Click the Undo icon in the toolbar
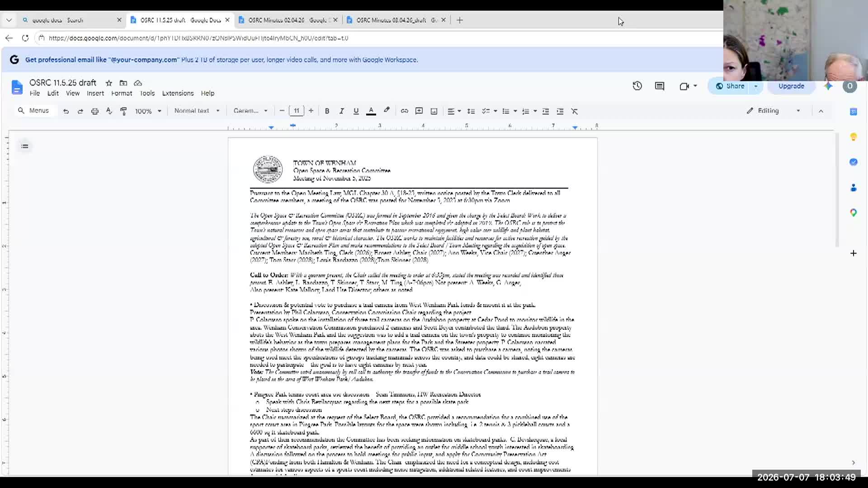Viewport: 868px width, 488px height. tap(66, 111)
